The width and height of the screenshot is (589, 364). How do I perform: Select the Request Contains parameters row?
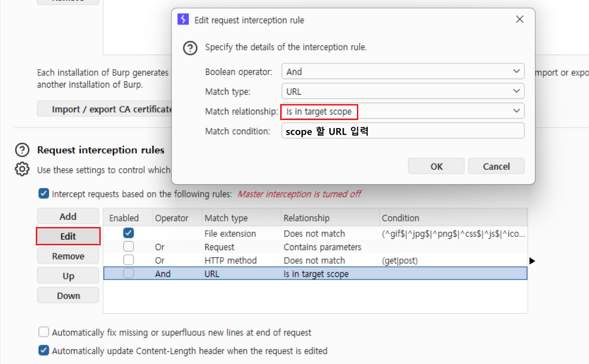(x=315, y=247)
